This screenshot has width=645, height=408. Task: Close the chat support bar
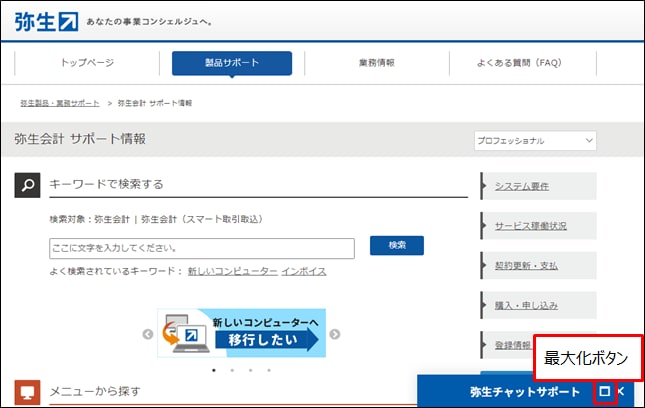tap(621, 391)
